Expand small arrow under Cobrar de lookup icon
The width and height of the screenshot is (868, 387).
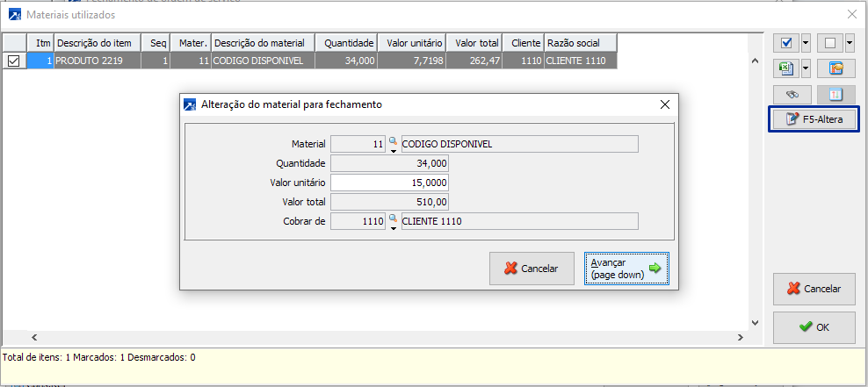tap(394, 228)
